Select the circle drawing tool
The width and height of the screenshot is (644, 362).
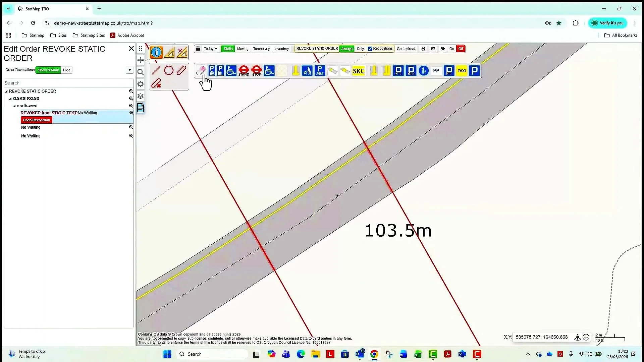169,70
